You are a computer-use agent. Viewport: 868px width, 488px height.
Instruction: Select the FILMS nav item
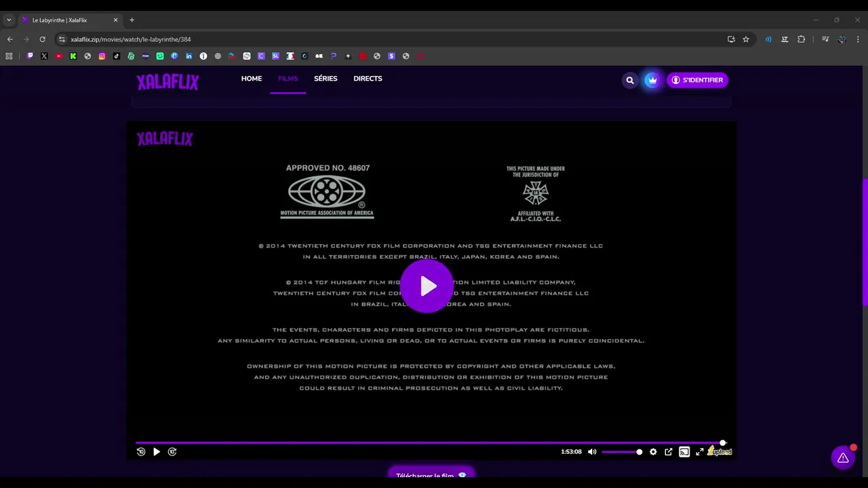click(x=288, y=79)
